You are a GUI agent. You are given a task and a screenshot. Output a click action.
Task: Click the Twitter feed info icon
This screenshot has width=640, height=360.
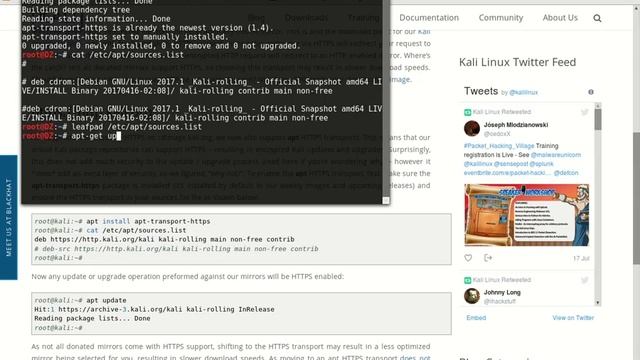(x=591, y=92)
